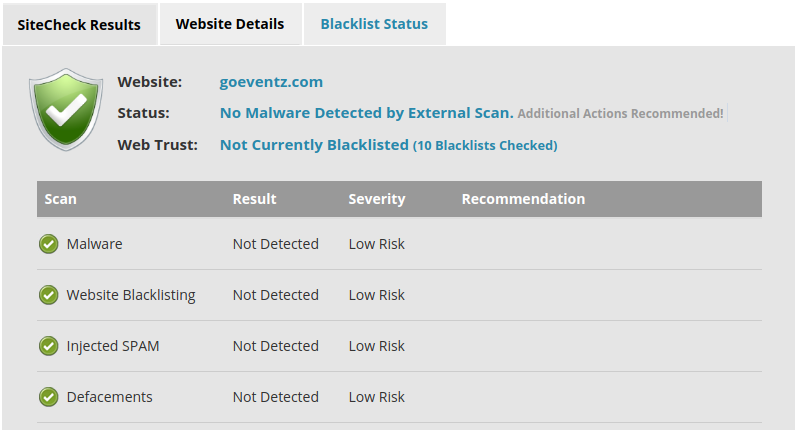This screenshot has height=430, width=795.
Task: Click Additional Actions Recommended text
Action: coord(620,114)
